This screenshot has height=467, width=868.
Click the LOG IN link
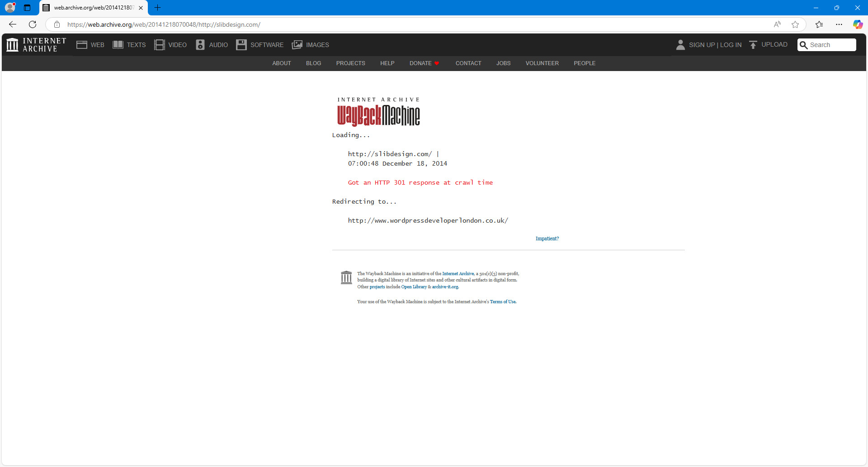(731, 45)
